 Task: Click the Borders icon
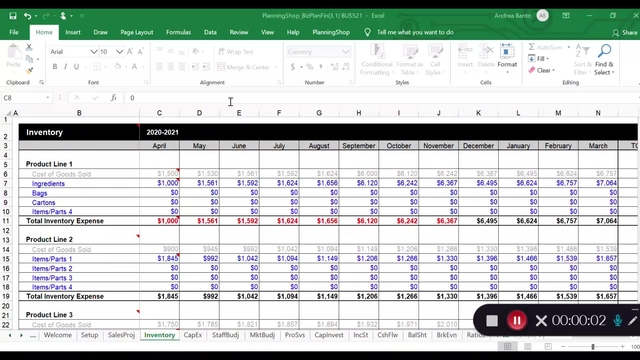click(97, 67)
